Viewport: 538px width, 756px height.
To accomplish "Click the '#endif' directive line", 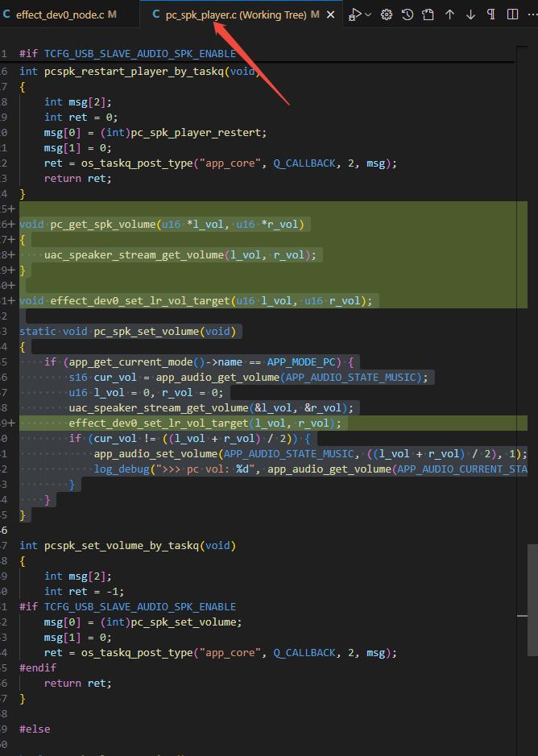I will 38,667.
